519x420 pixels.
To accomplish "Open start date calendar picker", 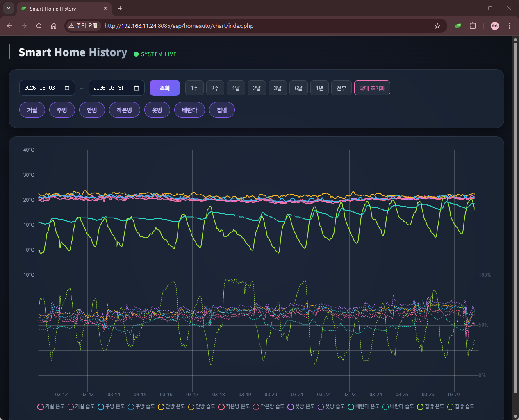I will 67,88.
